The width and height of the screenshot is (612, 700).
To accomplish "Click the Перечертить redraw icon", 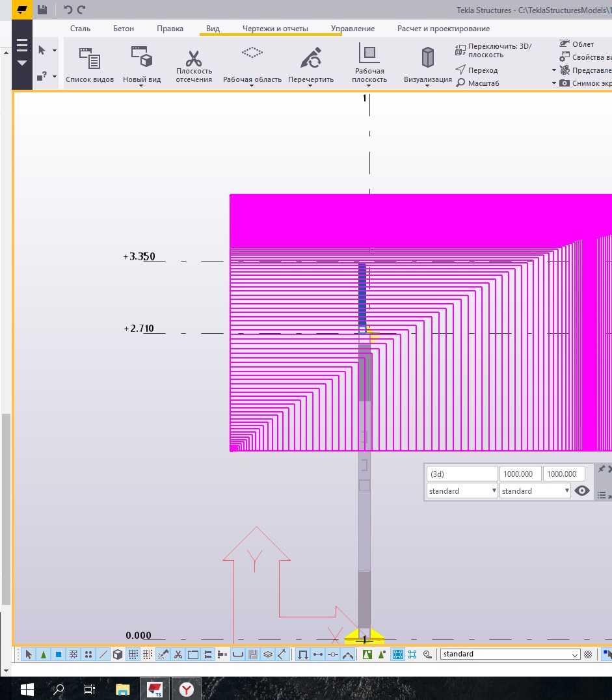I will click(x=311, y=57).
